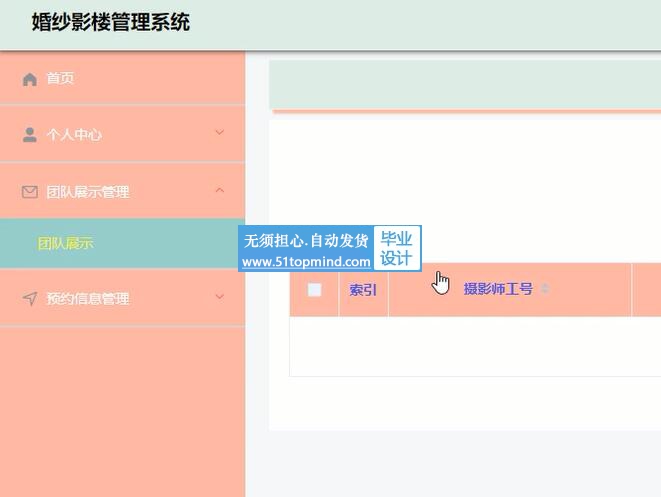661x497 pixels.
Task: Open the www.51topmind.com link
Action: [x=306, y=261]
